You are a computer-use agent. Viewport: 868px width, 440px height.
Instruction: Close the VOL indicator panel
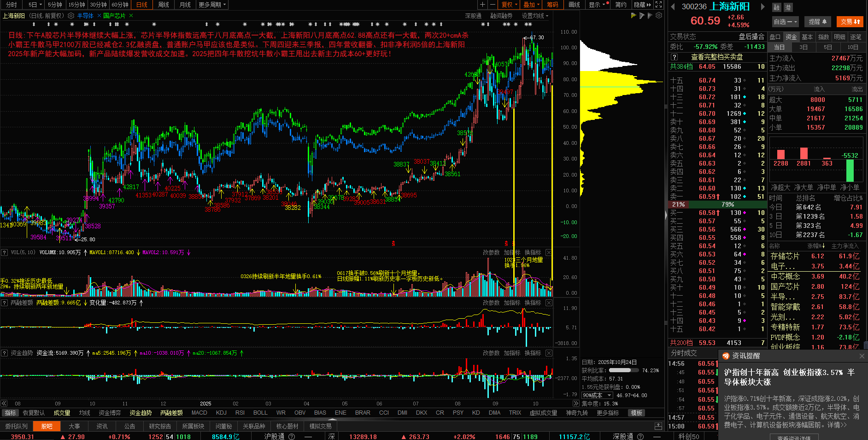coord(549,252)
